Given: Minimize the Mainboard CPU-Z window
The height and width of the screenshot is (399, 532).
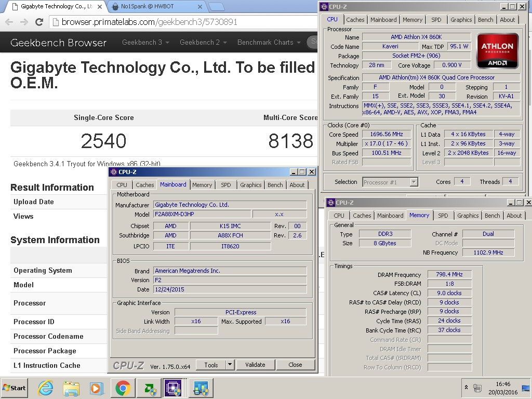Looking at the screenshot, I should pyautogui.click(x=294, y=172).
